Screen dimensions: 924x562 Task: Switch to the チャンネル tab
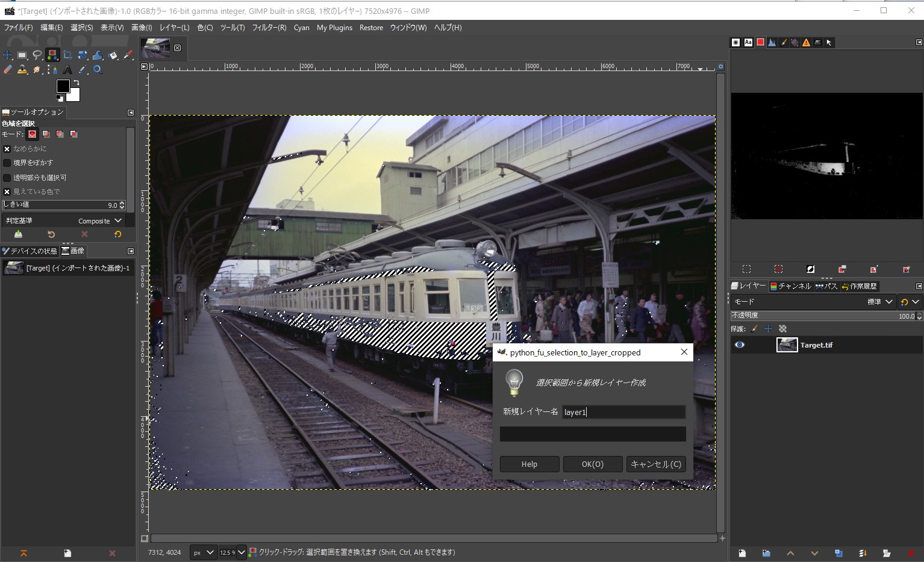(790, 286)
